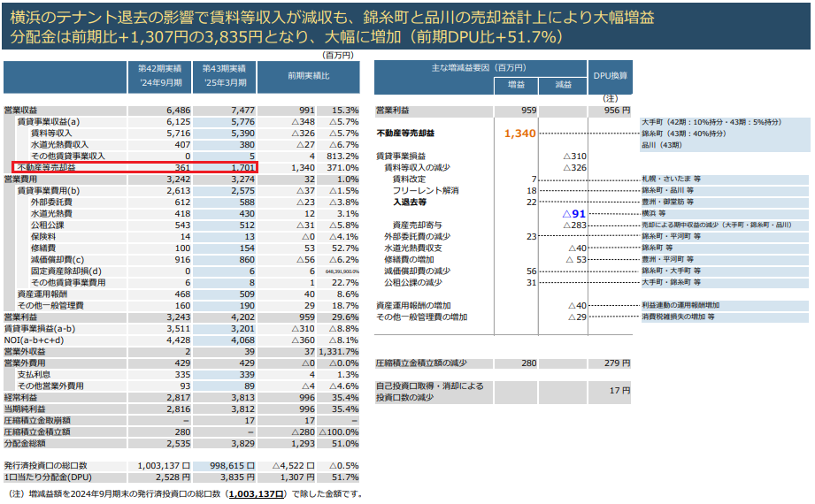Select the その他賃貸事業収入 row label
This screenshot has width=815, height=504.
coord(67,156)
